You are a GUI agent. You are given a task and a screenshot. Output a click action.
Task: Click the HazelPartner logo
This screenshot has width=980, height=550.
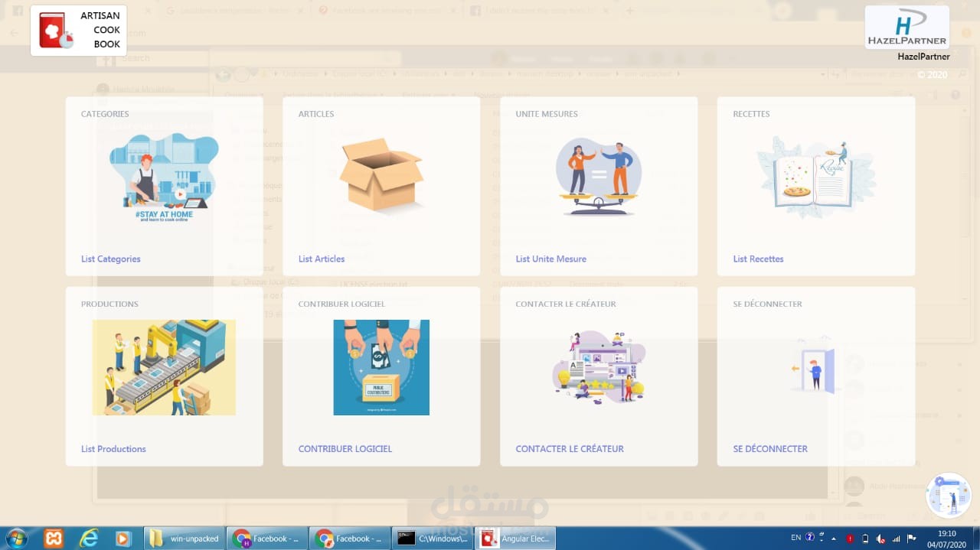pos(907,28)
